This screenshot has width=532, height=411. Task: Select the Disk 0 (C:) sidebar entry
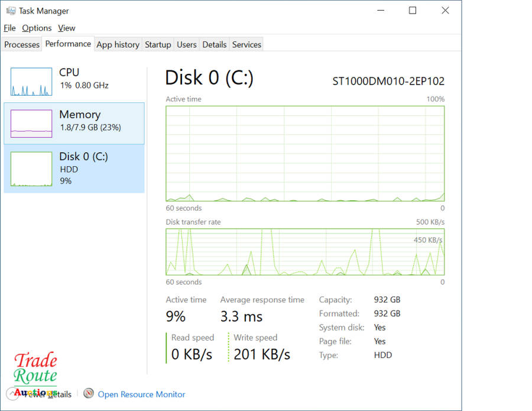(74, 169)
